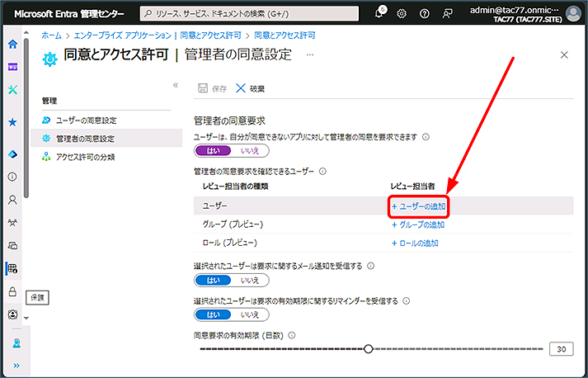Click info icon beside admin consent request text

pos(426,137)
